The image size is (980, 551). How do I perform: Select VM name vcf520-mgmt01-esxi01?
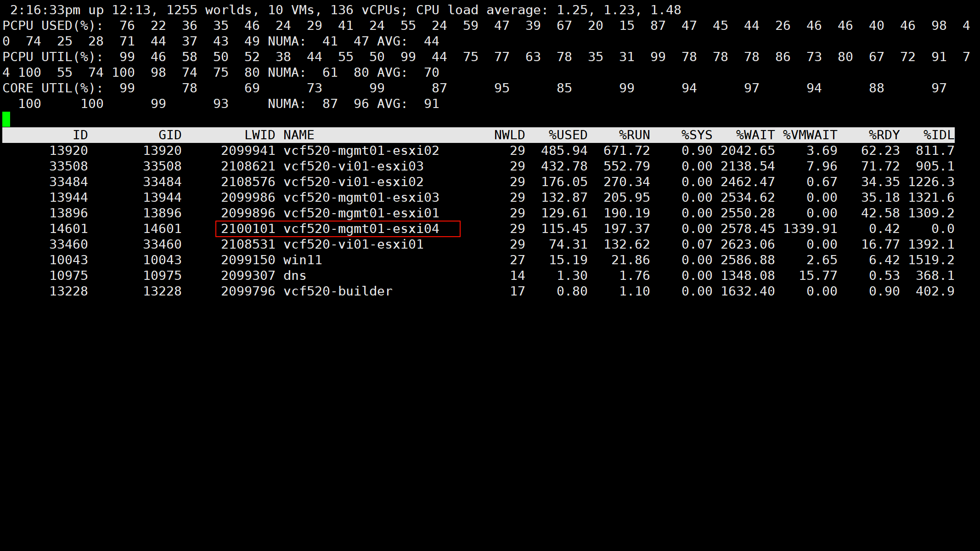(x=361, y=213)
